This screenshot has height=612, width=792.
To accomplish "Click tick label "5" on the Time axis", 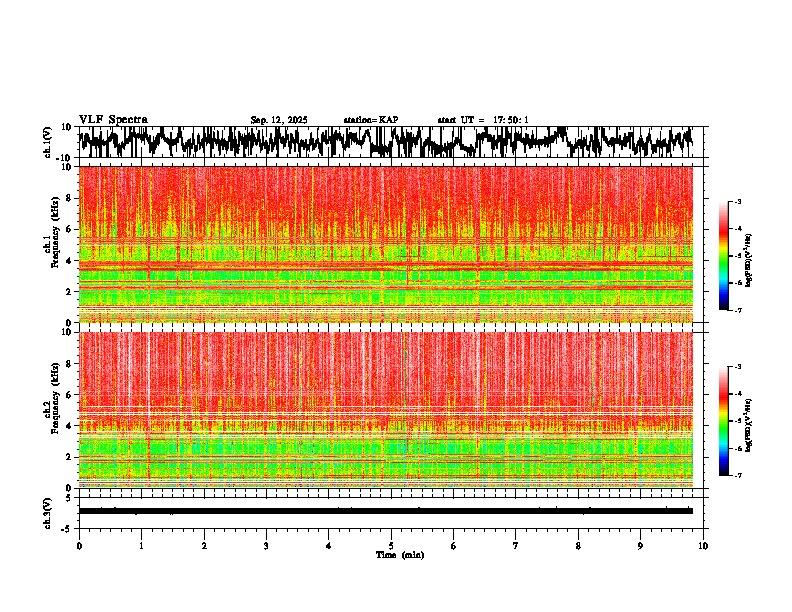I will [391, 546].
